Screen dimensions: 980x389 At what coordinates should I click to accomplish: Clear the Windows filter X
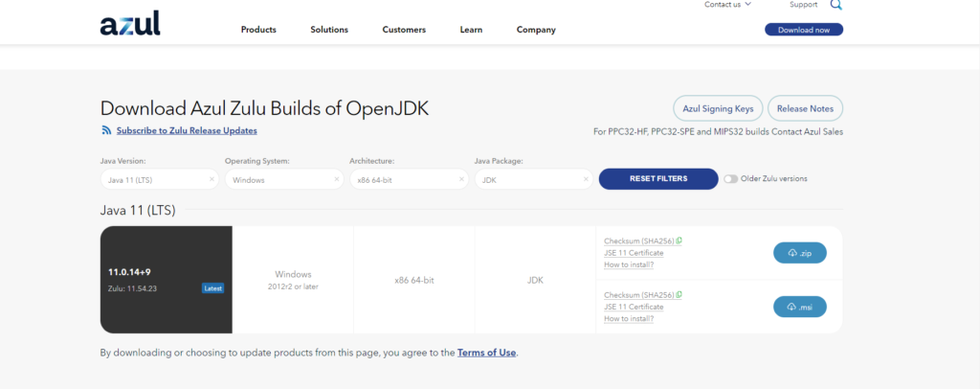[x=337, y=179]
